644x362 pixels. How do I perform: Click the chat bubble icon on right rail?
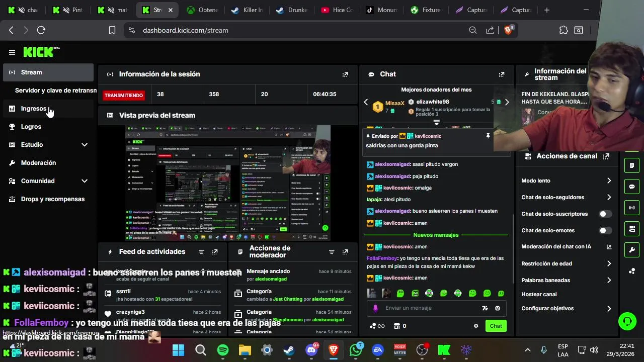(632, 187)
